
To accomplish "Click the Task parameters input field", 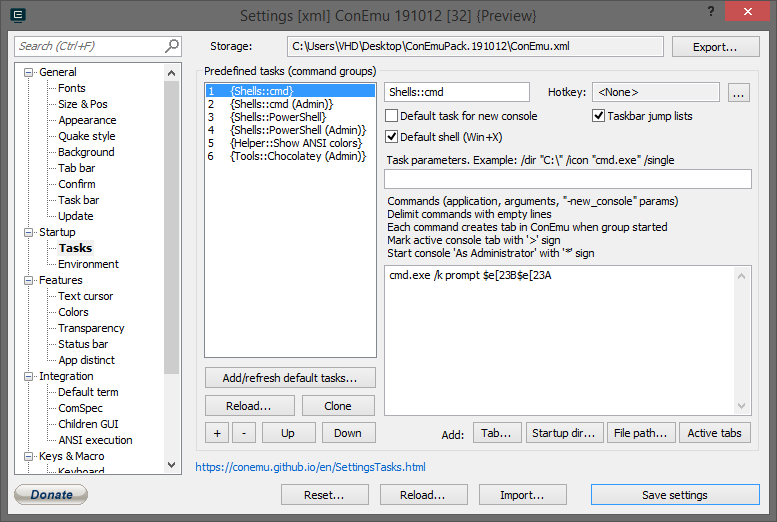I will (x=568, y=179).
